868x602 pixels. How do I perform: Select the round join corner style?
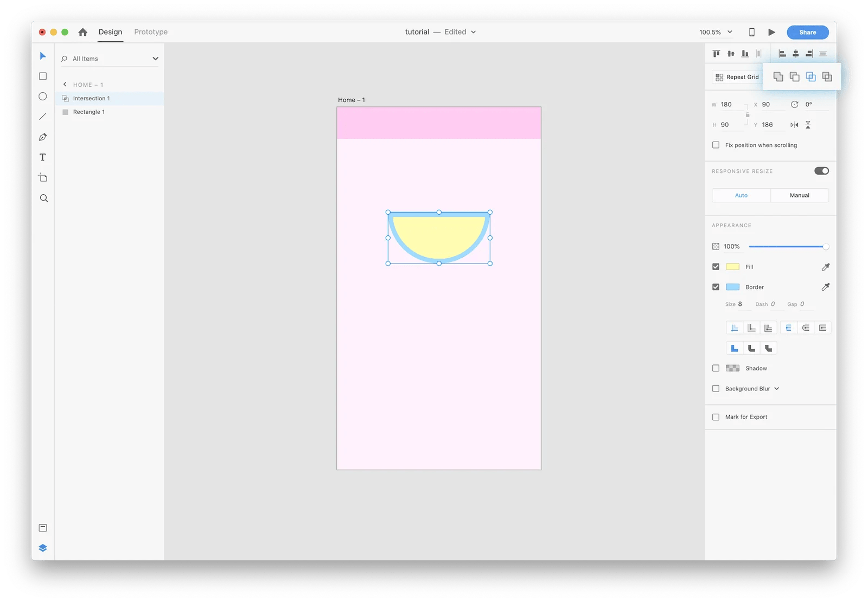tap(751, 348)
